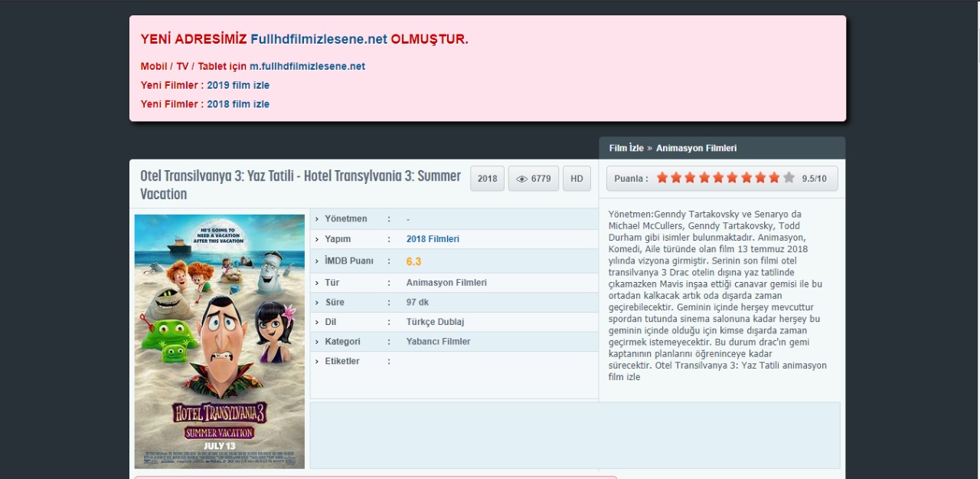Open Yabancı Filmler in the Kategori row
Screen dimensions: 980x479
(x=438, y=342)
